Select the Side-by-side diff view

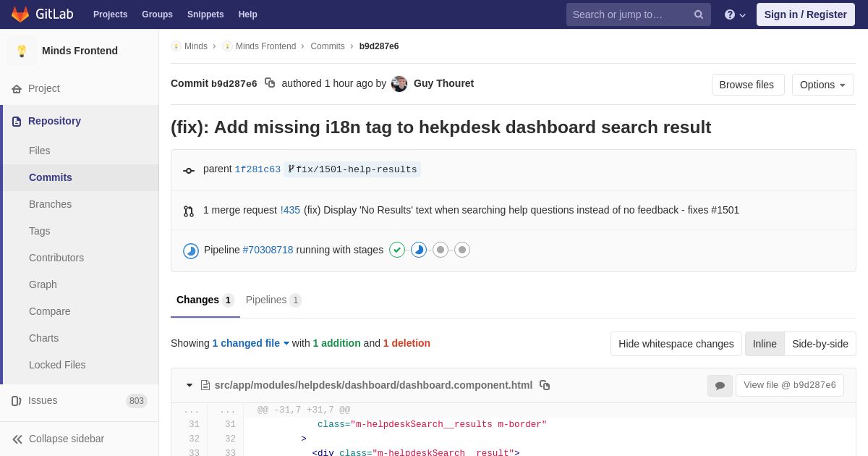pyautogui.click(x=820, y=344)
